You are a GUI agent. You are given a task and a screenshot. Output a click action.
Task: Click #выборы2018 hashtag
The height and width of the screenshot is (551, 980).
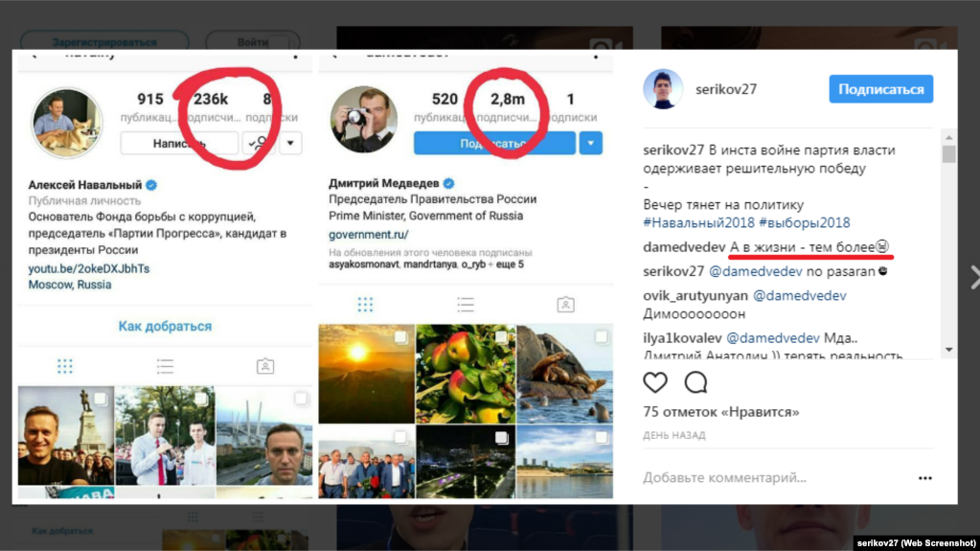click(804, 222)
